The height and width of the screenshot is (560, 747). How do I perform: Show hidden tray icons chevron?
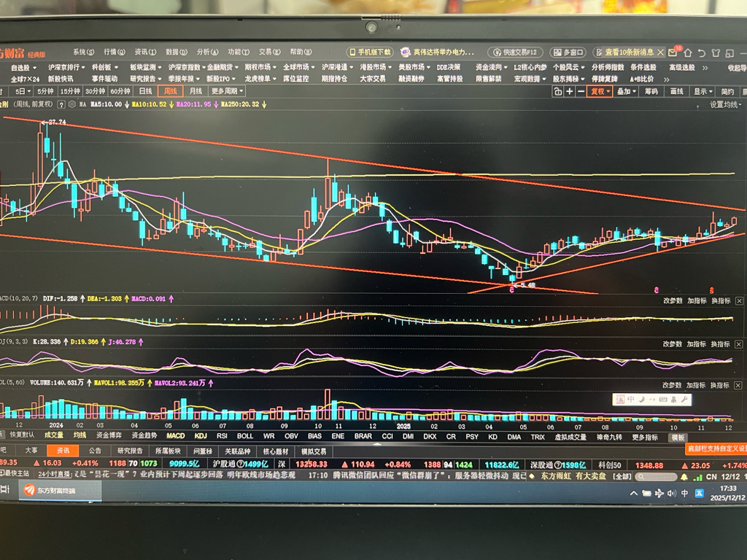point(634,494)
